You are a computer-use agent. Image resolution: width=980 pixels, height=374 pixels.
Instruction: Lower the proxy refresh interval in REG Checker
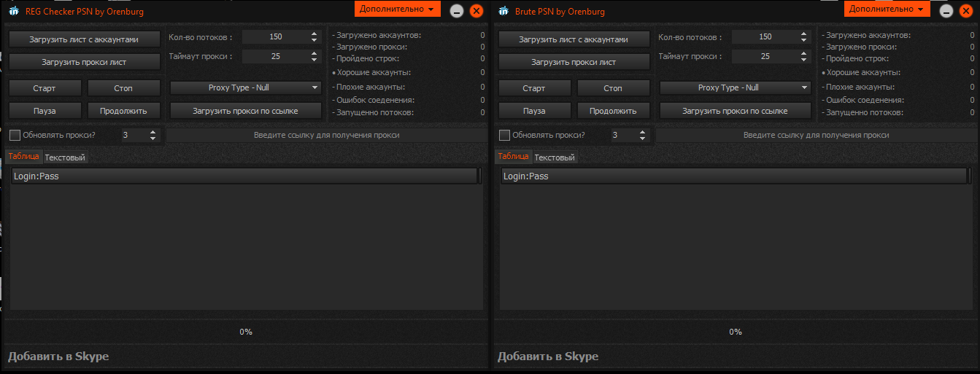point(153,139)
